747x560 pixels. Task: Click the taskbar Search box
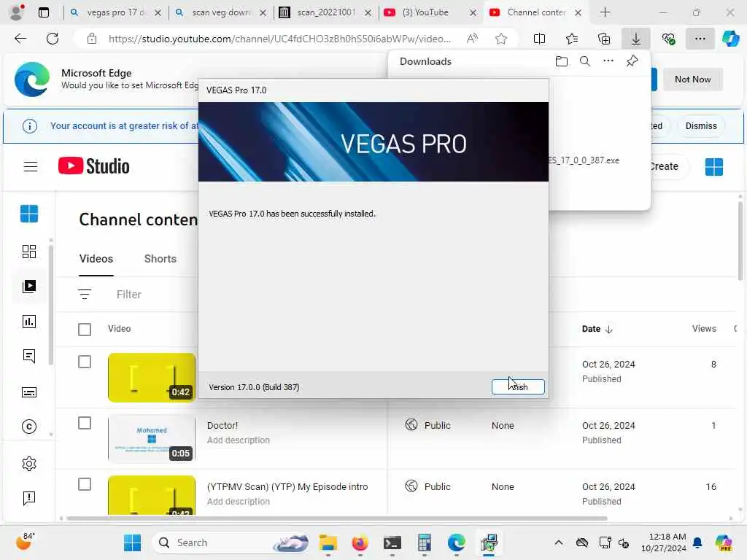coord(231,542)
